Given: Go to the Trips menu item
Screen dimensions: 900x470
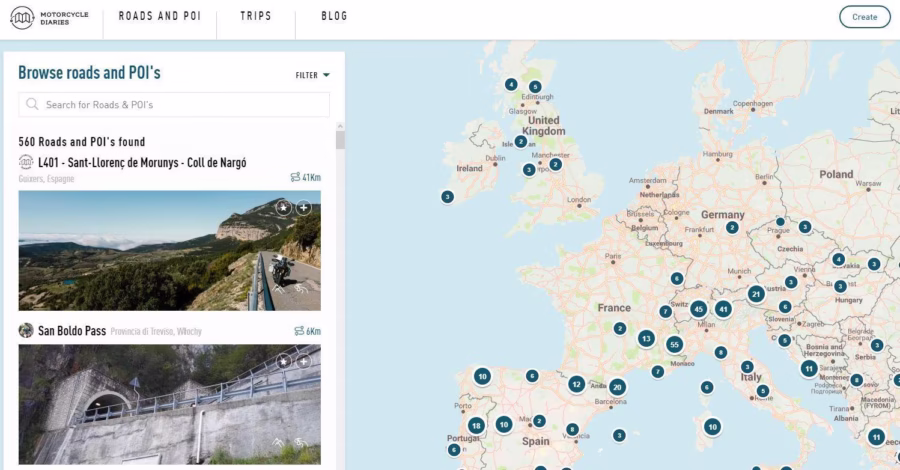Looking at the screenshot, I should click(x=256, y=17).
